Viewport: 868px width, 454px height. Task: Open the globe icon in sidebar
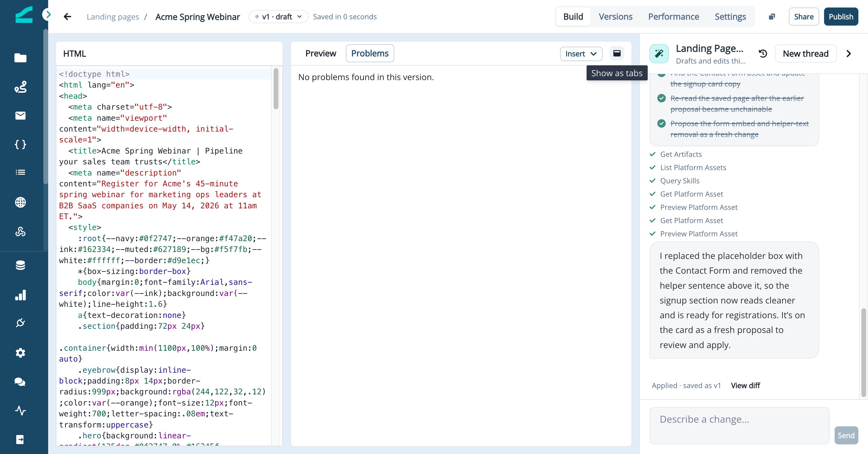[20, 202]
